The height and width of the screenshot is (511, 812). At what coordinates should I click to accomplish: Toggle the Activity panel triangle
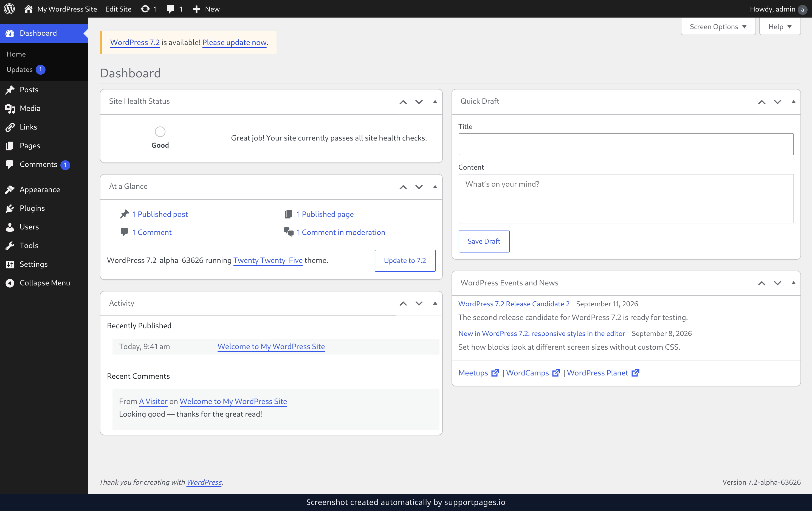(x=435, y=303)
